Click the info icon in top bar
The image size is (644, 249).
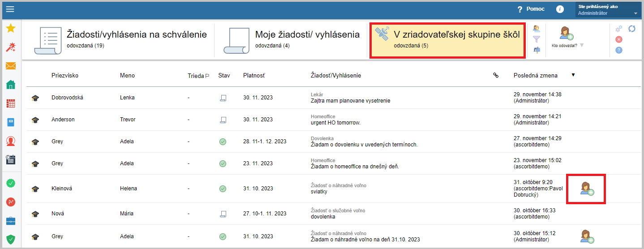560,9
